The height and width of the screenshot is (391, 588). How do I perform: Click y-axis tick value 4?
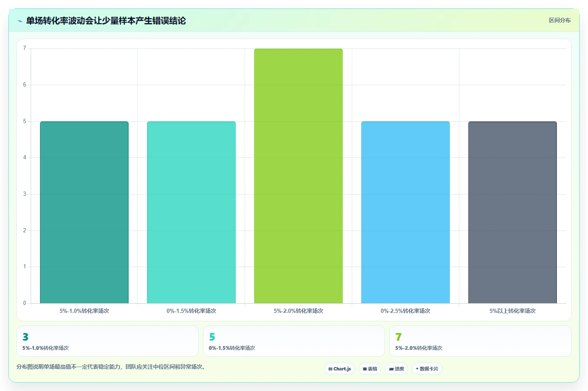24,157
